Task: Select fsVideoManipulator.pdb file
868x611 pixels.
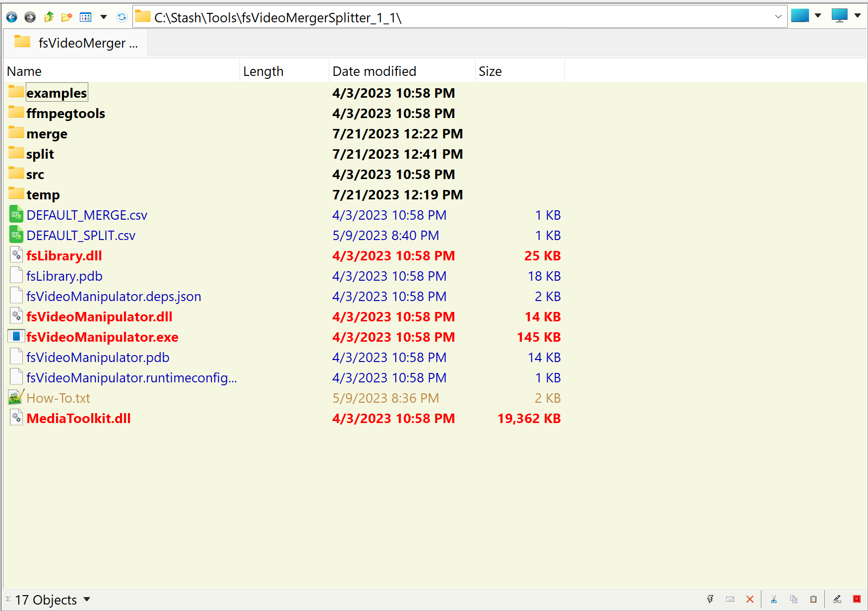Action: [98, 358]
